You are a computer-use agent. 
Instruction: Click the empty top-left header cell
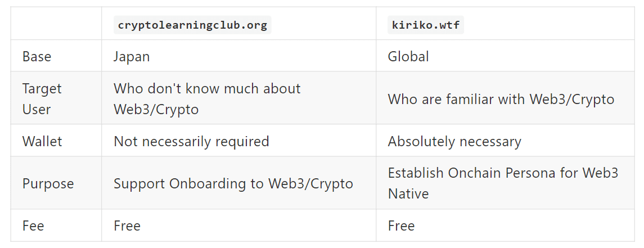click(56, 24)
